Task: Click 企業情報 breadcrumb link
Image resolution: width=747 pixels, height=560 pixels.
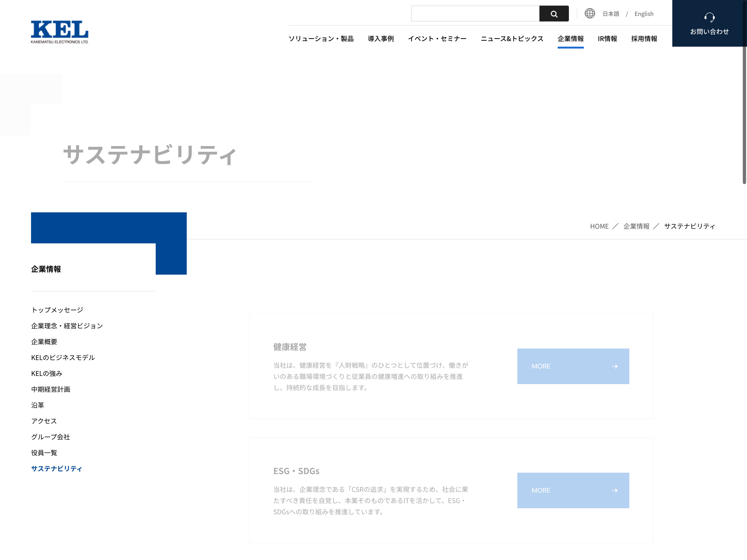Action: pos(636,226)
